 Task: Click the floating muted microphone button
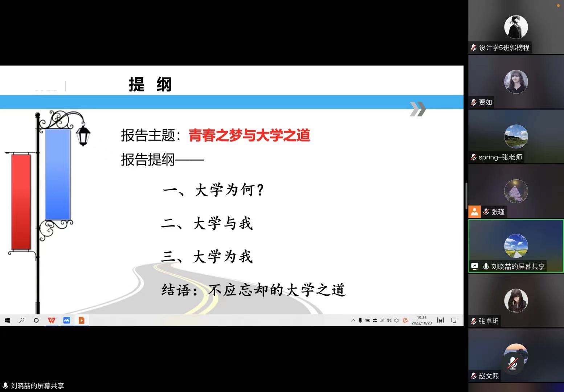(512, 363)
